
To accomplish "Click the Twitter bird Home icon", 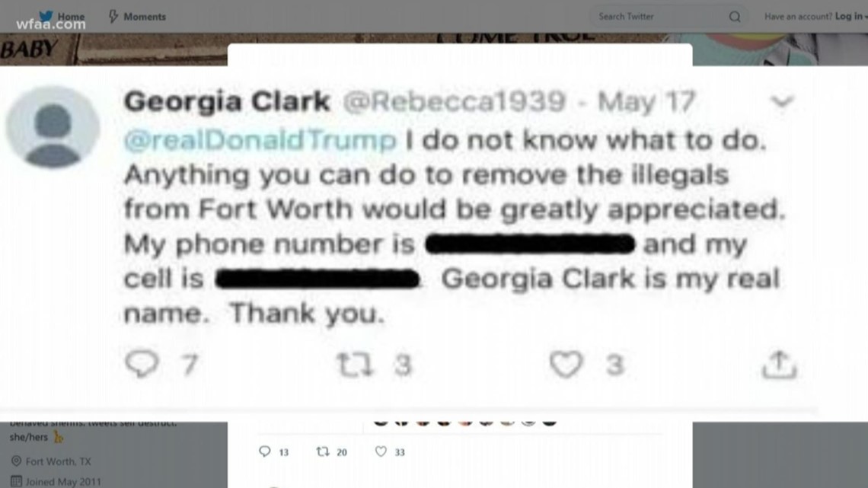I will click(46, 16).
